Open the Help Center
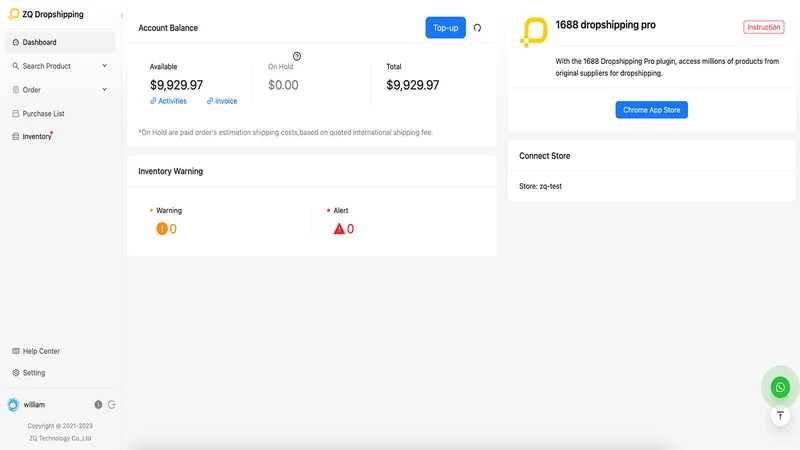Image resolution: width=800 pixels, height=450 pixels. [x=41, y=351]
